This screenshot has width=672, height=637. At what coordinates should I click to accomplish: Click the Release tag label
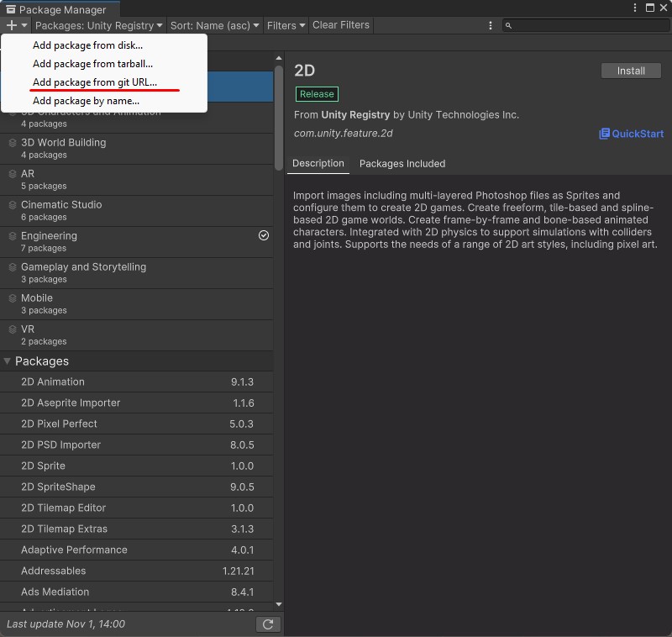[317, 94]
